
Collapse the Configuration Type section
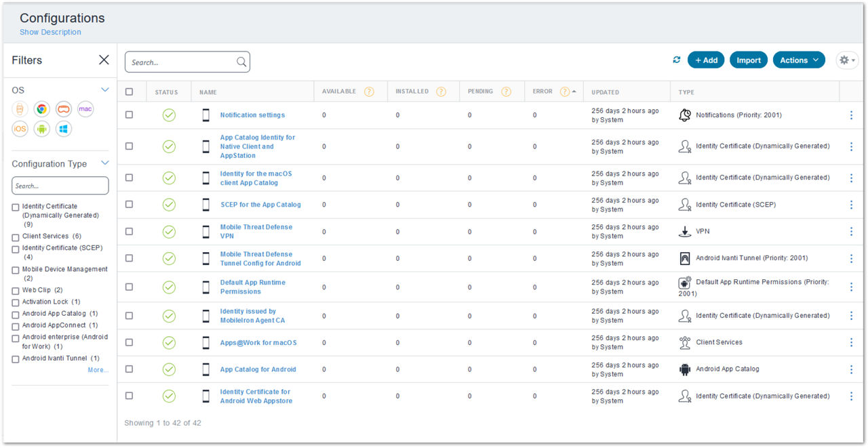[105, 163]
